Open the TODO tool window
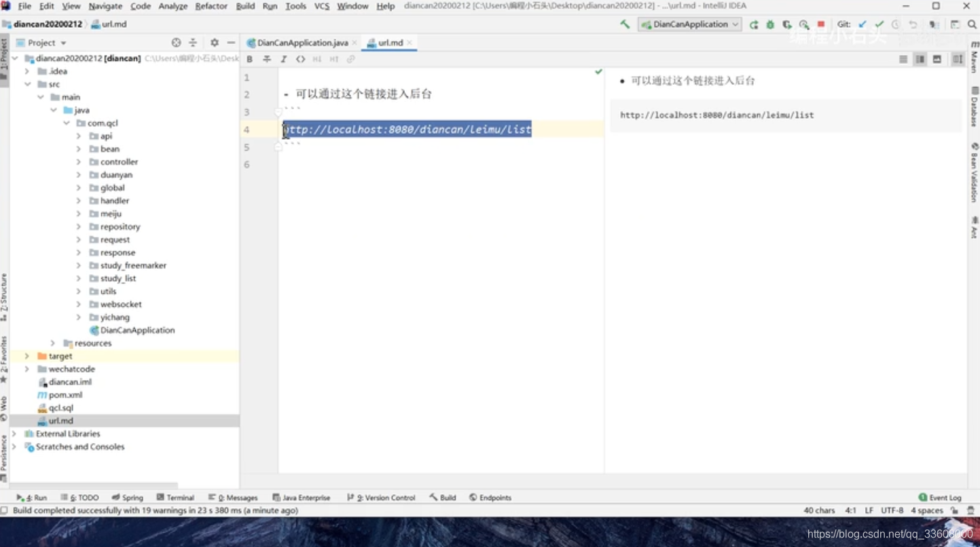Screen dimensions: 980x547 tap(79, 497)
